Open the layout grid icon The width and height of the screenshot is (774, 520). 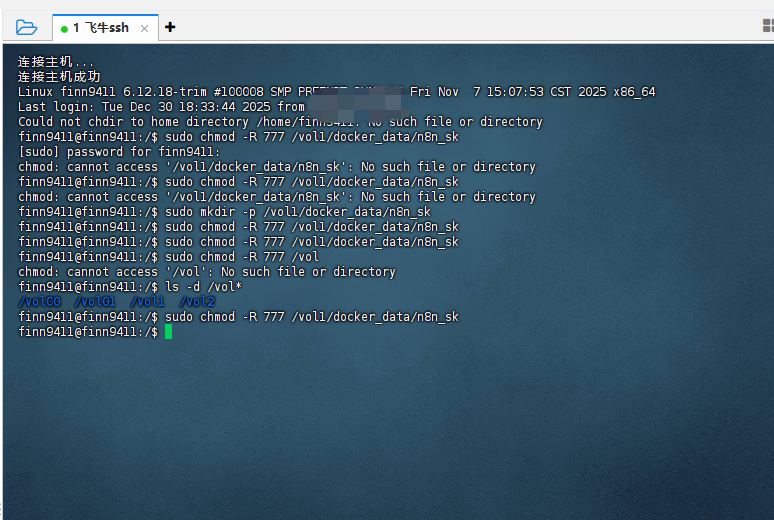tap(768, 26)
